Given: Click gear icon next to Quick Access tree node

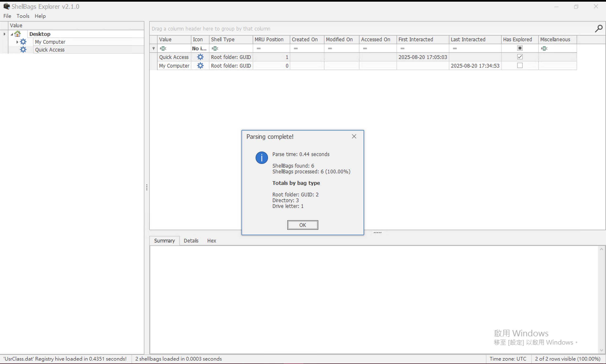Looking at the screenshot, I should [x=23, y=50].
